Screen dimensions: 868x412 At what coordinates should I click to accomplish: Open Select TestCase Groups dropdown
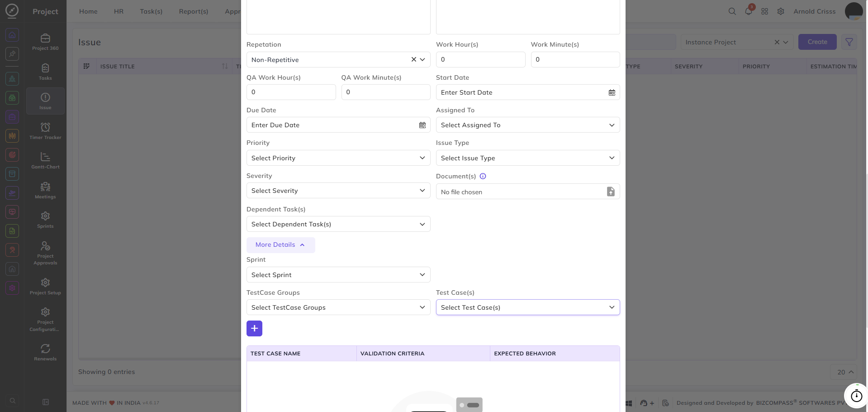pyautogui.click(x=338, y=307)
